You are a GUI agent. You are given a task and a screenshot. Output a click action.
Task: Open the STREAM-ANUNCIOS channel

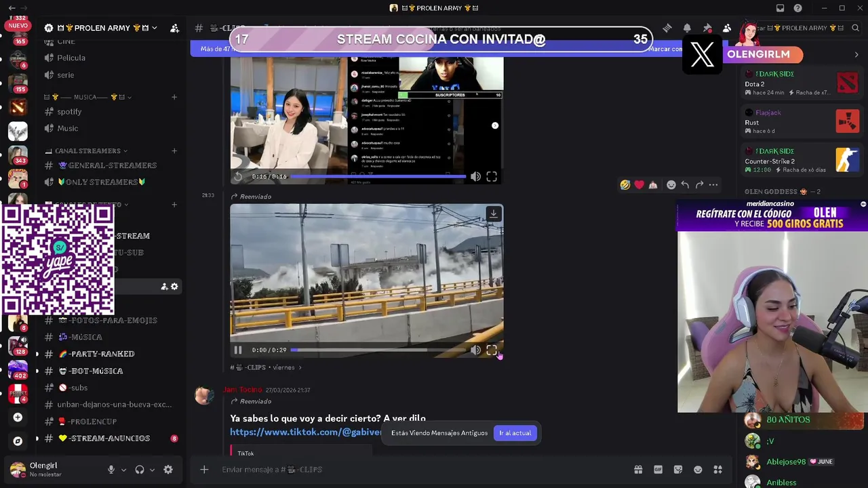pyautogui.click(x=108, y=439)
